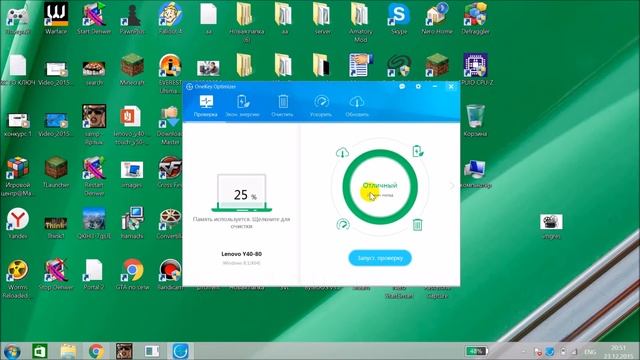640x360 pixels.
Task: Select the Новая папка (6) folder
Action: [246, 23]
